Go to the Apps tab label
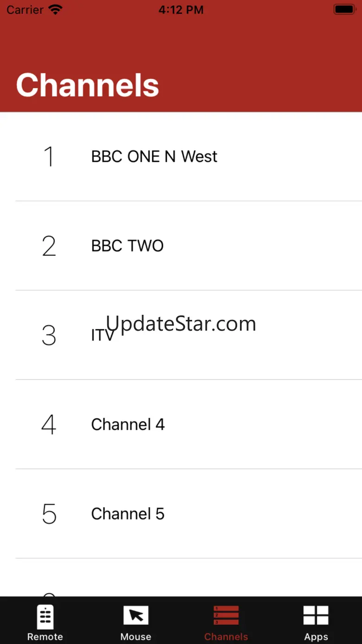 [316, 637]
